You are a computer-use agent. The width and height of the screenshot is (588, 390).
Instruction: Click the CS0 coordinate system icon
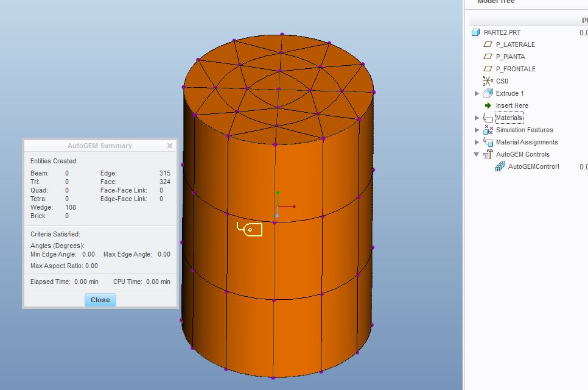pos(488,81)
